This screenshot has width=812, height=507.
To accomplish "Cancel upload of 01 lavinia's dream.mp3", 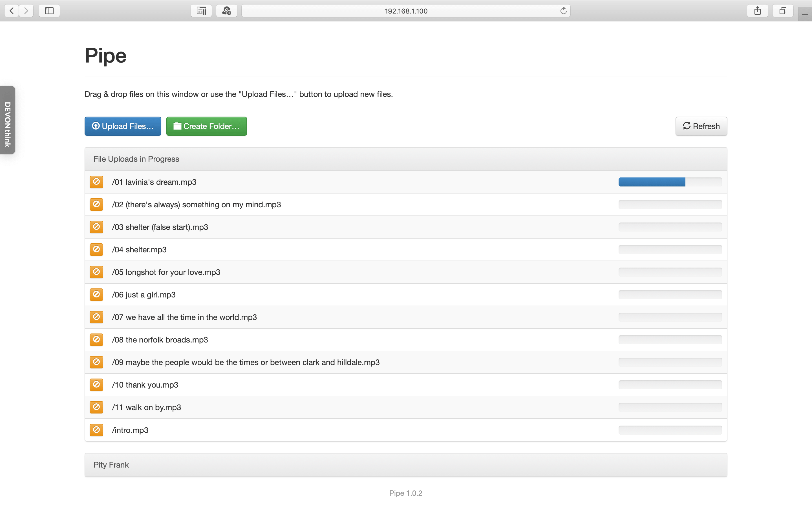I will [96, 182].
